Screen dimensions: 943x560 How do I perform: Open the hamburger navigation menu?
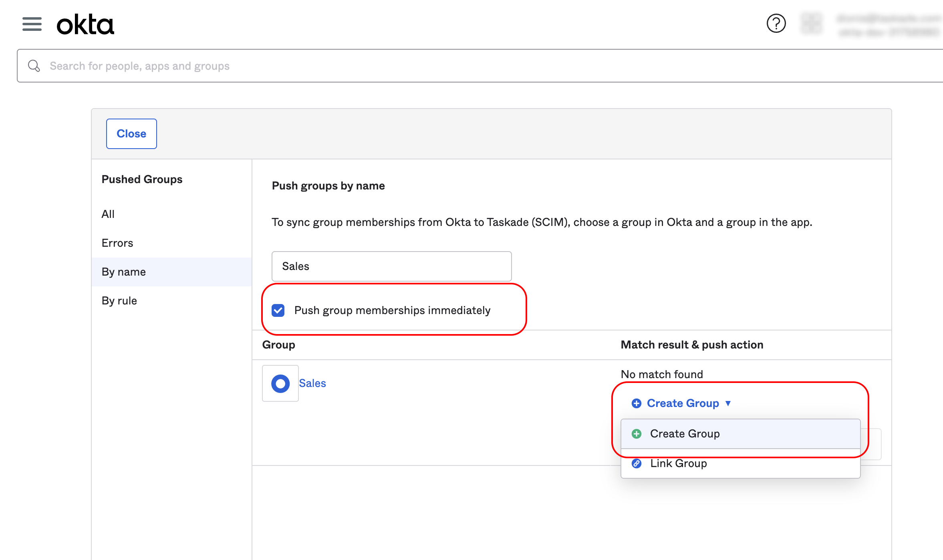click(x=32, y=24)
